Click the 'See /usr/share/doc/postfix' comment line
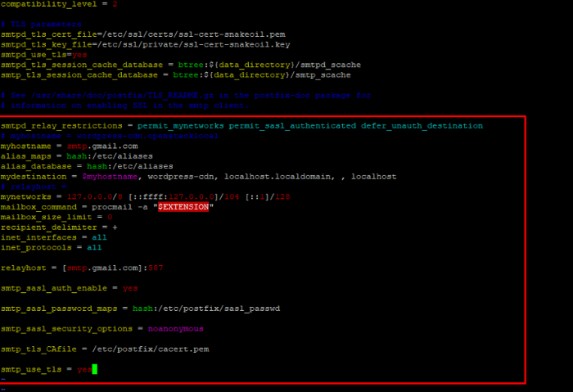Image resolution: width=573 pixels, height=392 pixels. click(186, 96)
